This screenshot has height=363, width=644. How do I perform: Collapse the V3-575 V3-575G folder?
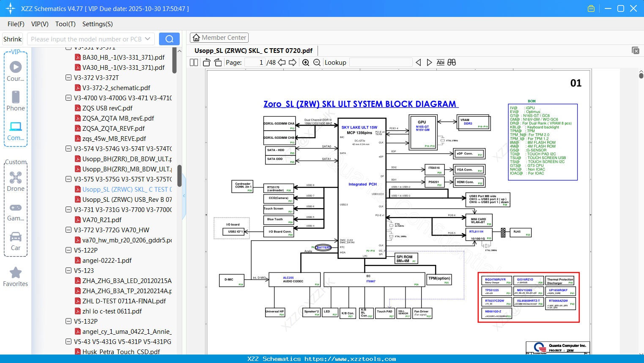[69, 179]
